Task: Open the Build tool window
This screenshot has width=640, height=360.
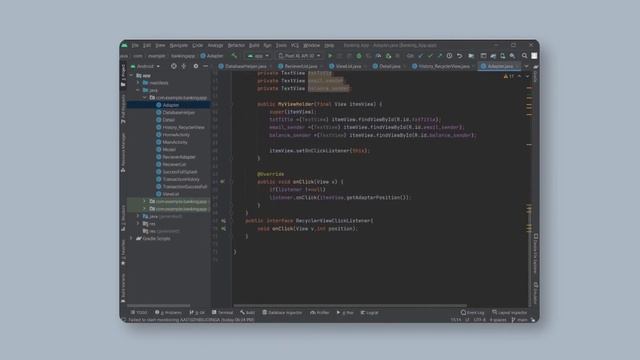Action: 247,313
